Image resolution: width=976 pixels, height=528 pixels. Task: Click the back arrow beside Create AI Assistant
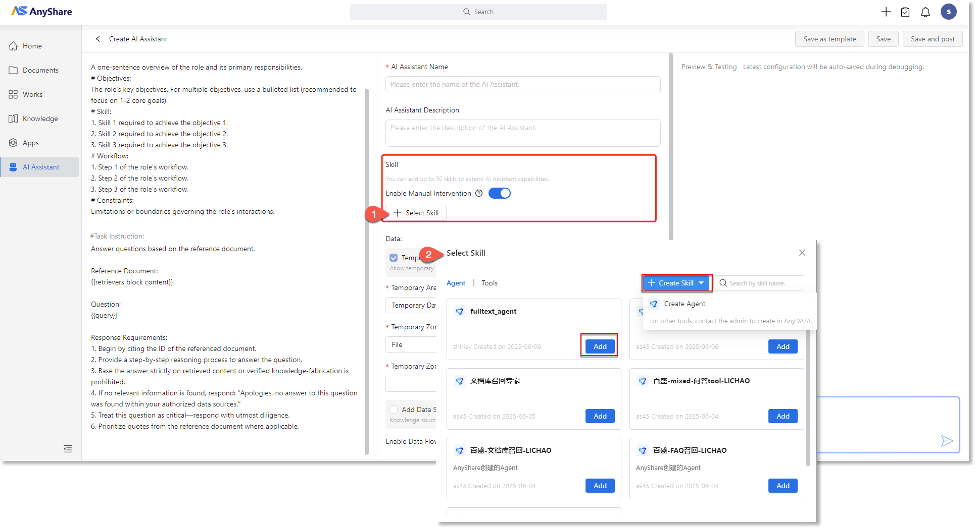tap(98, 39)
